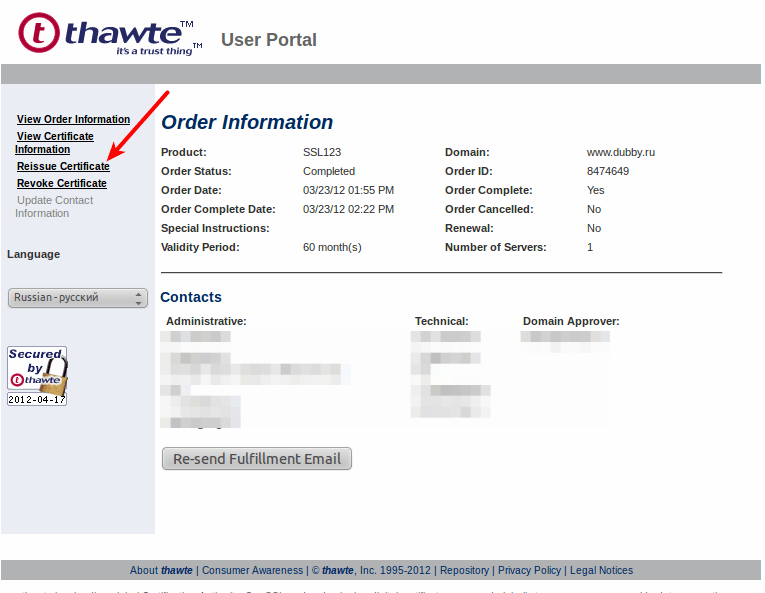Click the Order Cancelled value No

[x=594, y=209]
